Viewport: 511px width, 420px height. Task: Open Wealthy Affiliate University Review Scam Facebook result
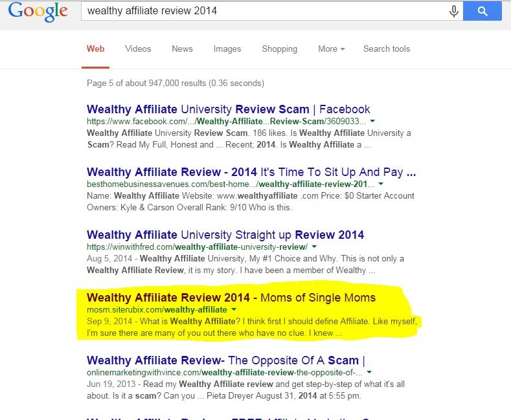click(229, 109)
